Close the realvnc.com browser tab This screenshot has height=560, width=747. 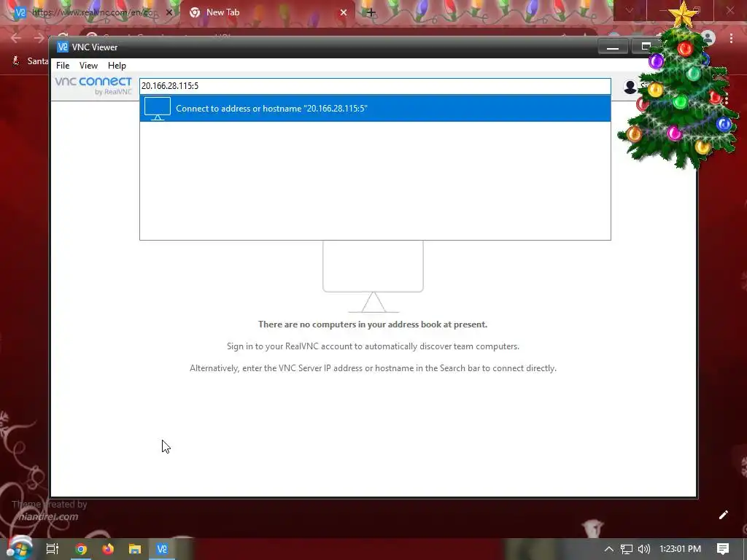169,13
